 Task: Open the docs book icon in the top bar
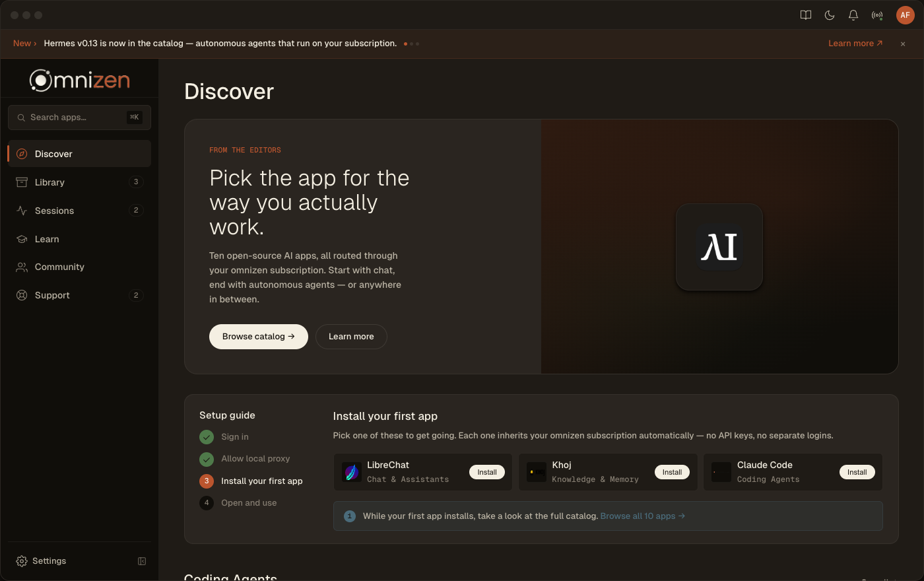pyautogui.click(x=806, y=15)
